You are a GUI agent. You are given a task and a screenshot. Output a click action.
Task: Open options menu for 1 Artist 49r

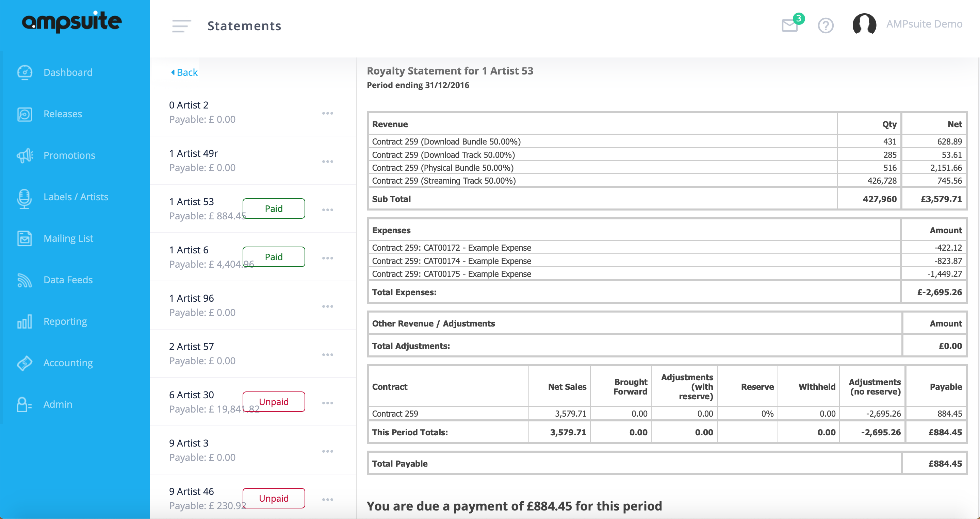328,162
